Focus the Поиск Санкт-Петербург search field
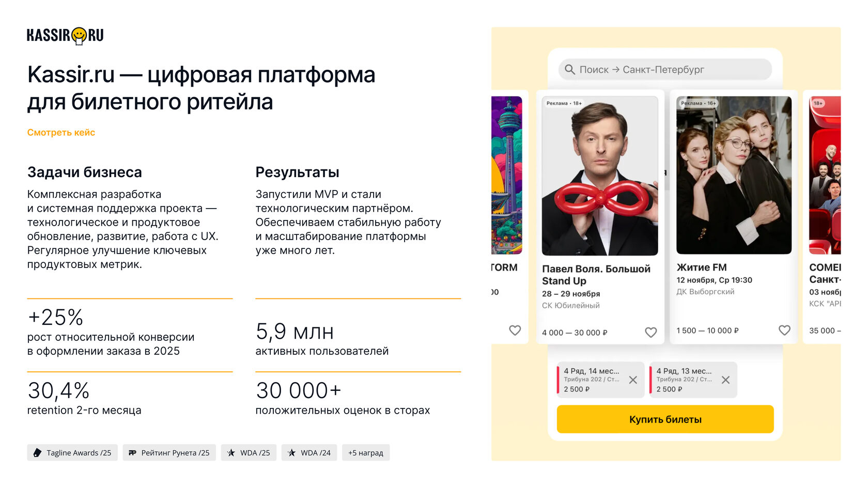 (665, 69)
